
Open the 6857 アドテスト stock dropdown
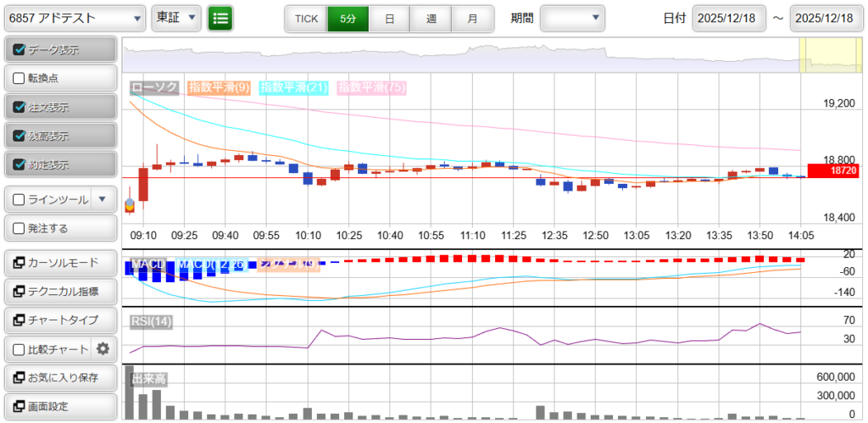tap(75, 18)
